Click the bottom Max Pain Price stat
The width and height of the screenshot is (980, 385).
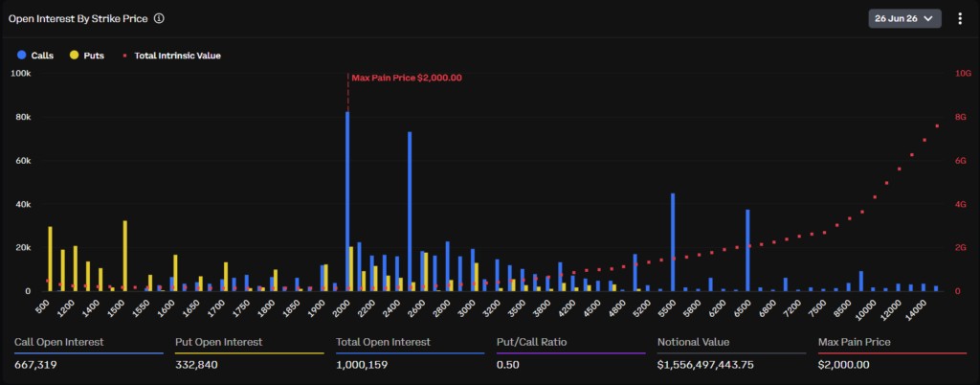[x=892, y=353]
